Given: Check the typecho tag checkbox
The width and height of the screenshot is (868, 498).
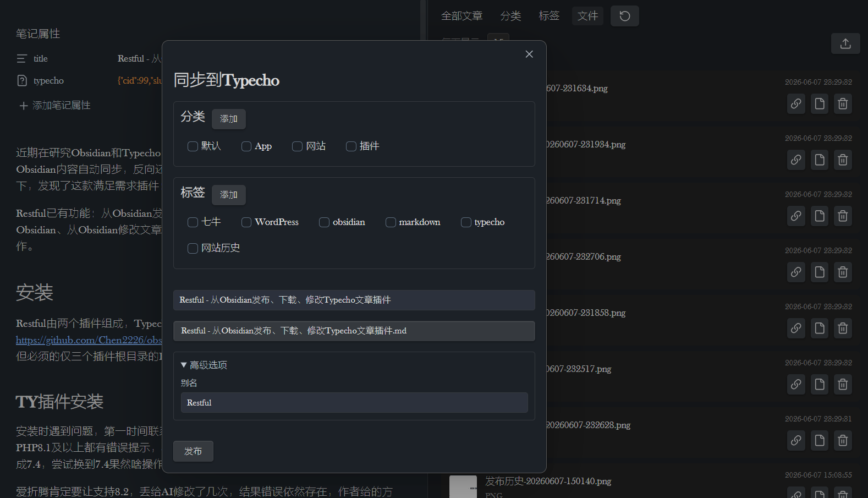Looking at the screenshot, I should point(466,222).
